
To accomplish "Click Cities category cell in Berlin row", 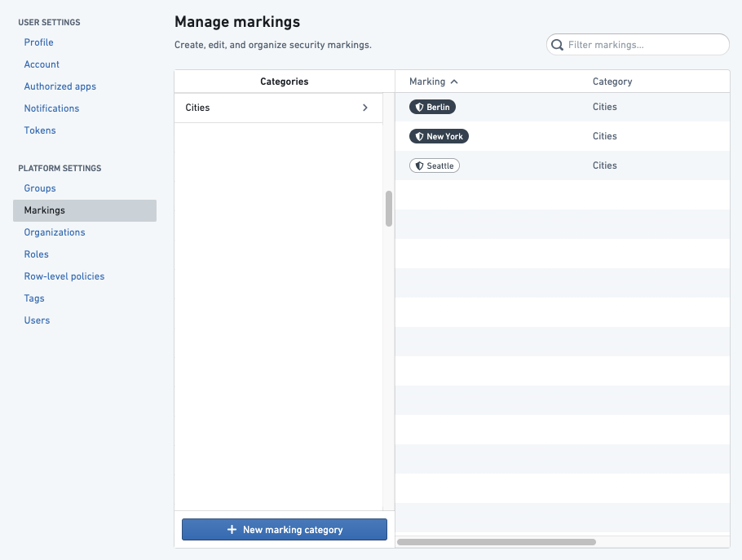I will 605,107.
